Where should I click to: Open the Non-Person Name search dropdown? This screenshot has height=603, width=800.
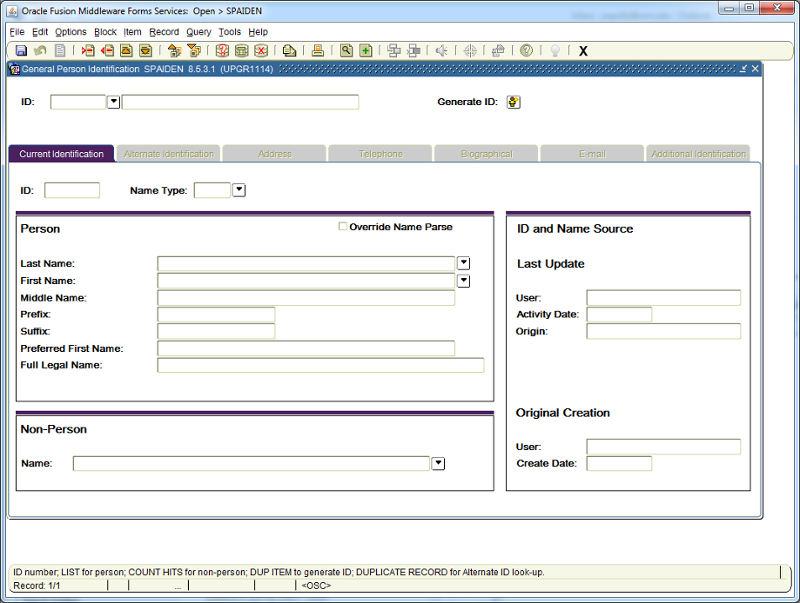pos(438,463)
